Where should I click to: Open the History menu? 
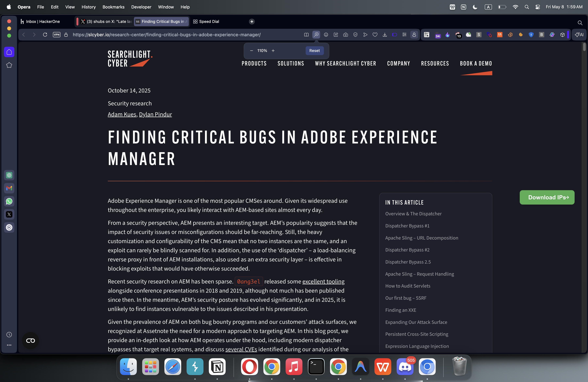pyautogui.click(x=89, y=7)
